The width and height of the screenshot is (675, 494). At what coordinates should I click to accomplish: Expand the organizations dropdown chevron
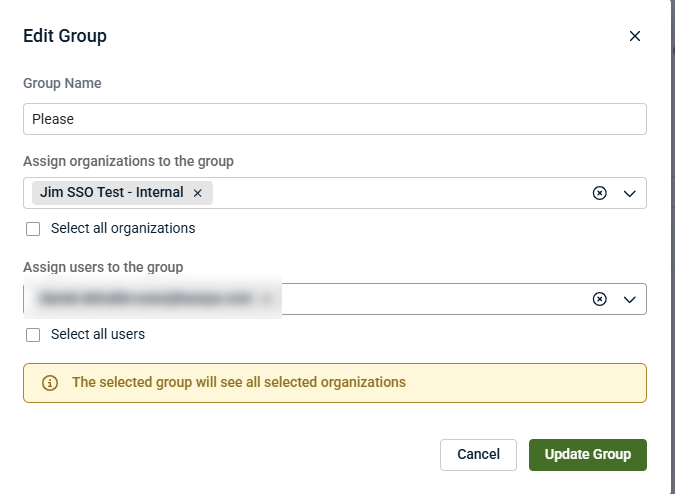(x=630, y=194)
